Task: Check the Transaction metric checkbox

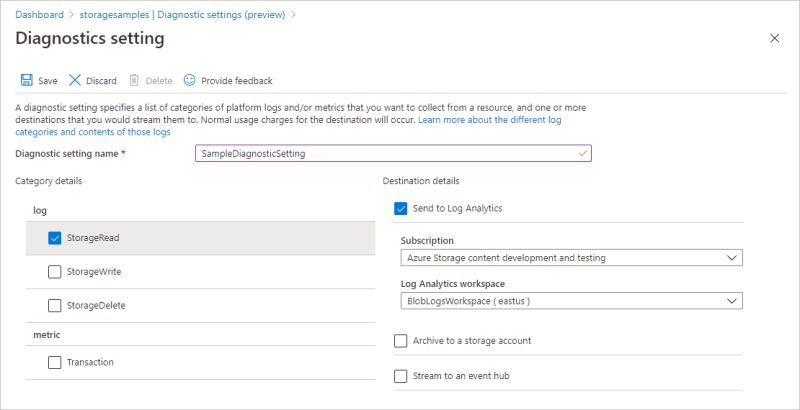Action: pyautogui.click(x=55, y=363)
